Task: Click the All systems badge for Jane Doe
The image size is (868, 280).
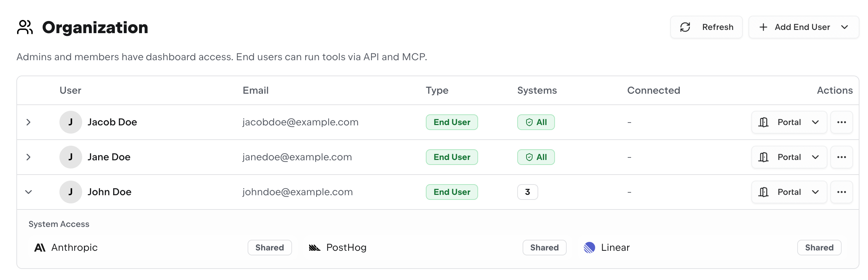Action: (x=536, y=157)
